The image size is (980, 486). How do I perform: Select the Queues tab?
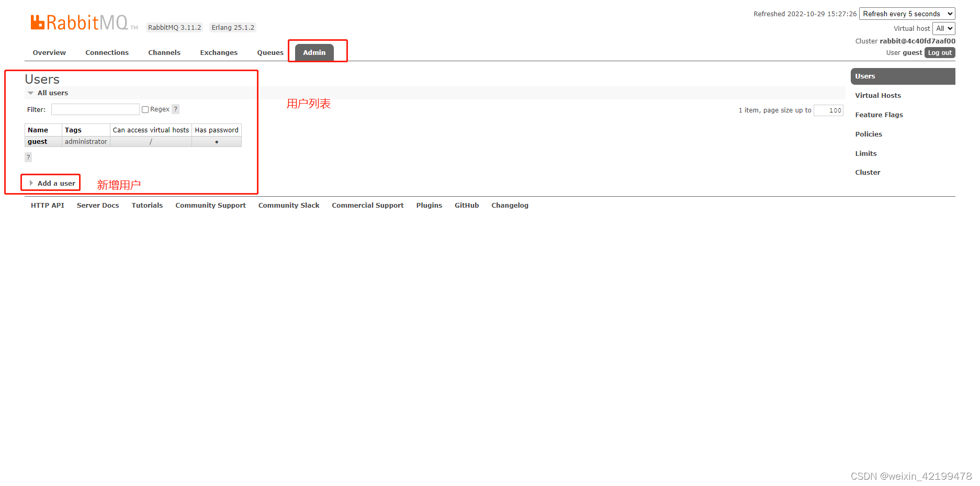tap(270, 52)
